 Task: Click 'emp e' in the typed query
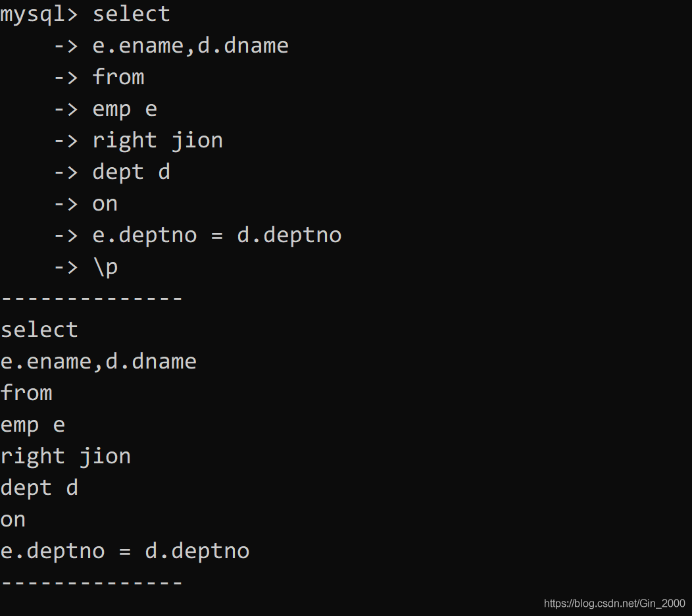[x=125, y=109]
